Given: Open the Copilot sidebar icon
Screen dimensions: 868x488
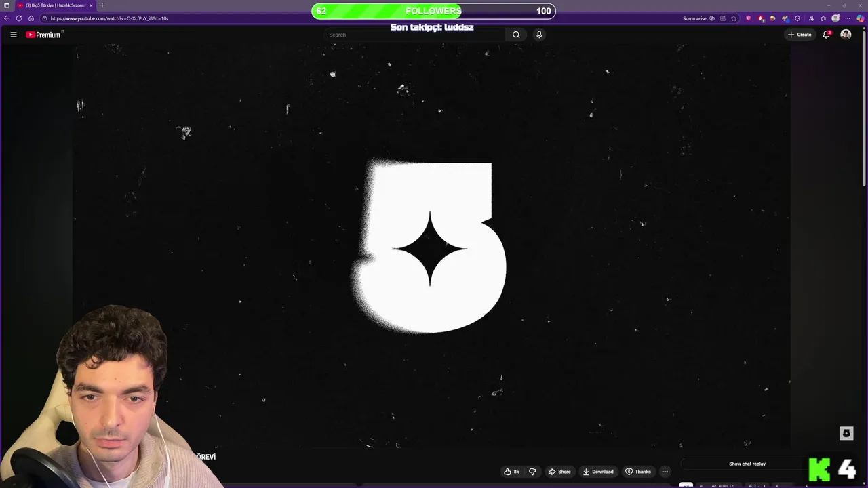Looking at the screenshot, I should point(860,18).
